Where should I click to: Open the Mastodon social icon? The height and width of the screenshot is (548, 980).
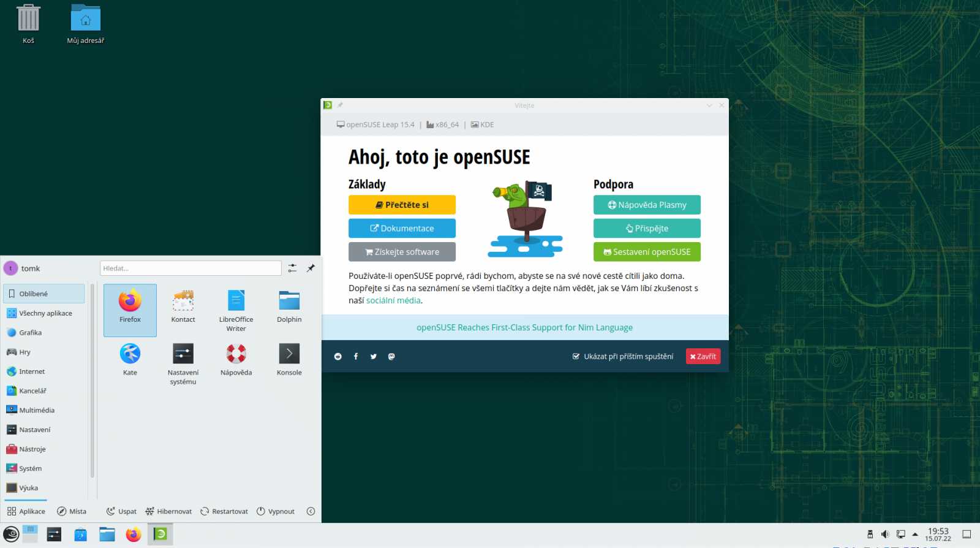391,356
